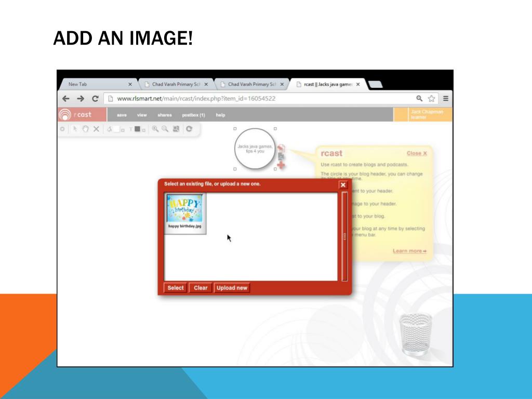Click the X delete tool in toolbar

point(96,129)
